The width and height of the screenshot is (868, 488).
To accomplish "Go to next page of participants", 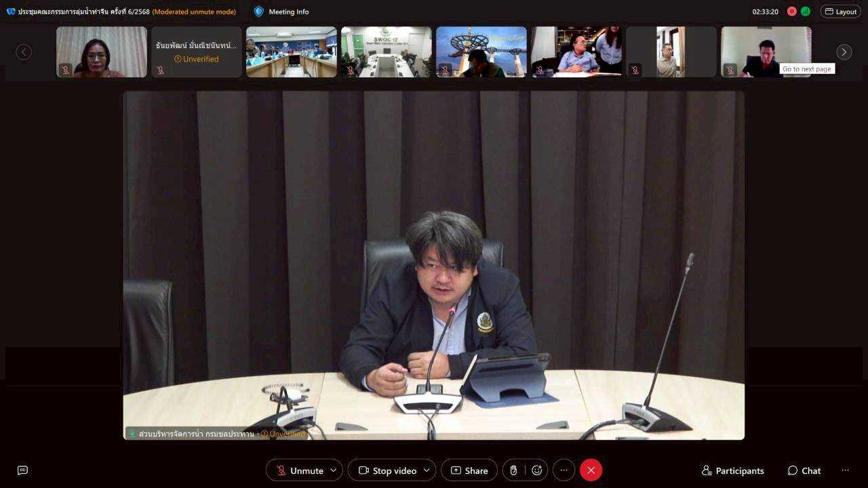I will click(844, 52).
